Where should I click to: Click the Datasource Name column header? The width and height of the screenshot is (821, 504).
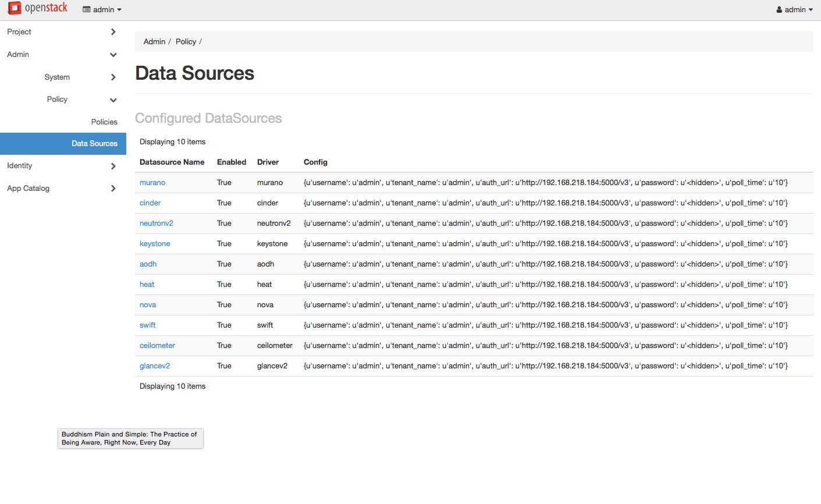[x=172, y=162]
